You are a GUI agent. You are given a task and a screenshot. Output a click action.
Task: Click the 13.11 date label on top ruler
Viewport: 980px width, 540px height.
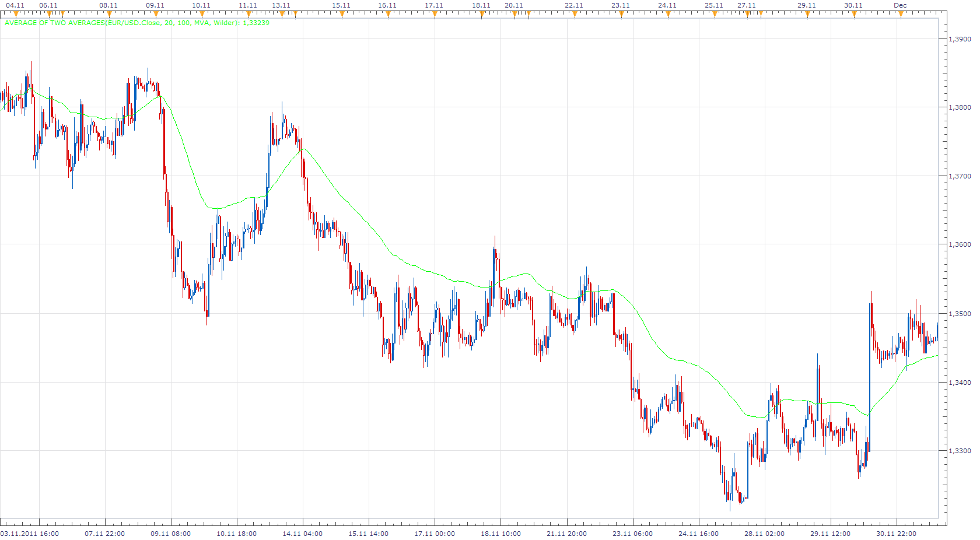click(x=281, y=5)
